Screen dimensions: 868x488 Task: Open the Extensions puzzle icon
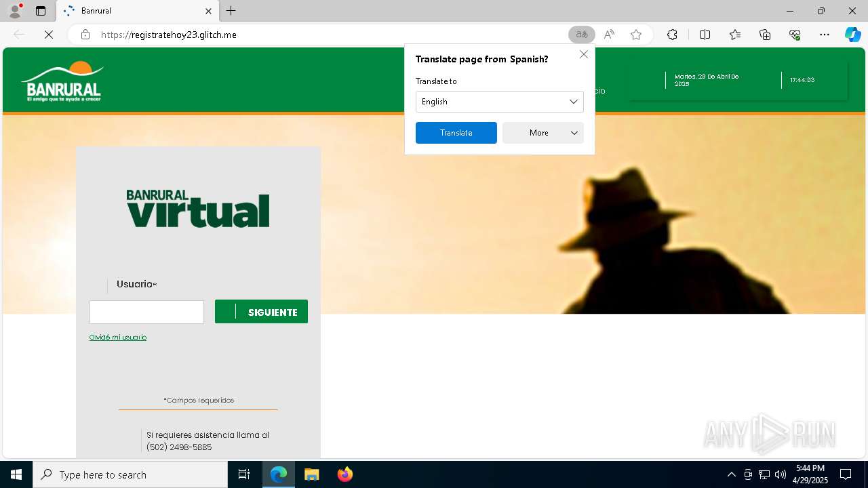[672, 35]
